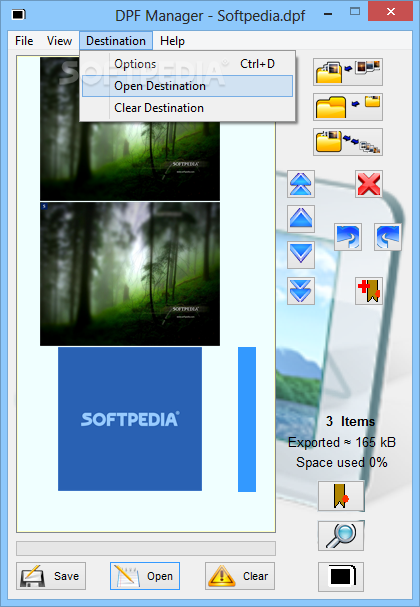Select Clear Destination menu entry

click(x=188, y=108)
